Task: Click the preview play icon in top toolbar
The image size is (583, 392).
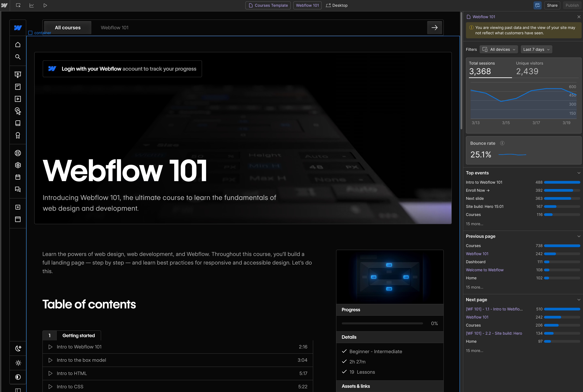Action: [45, 5]
